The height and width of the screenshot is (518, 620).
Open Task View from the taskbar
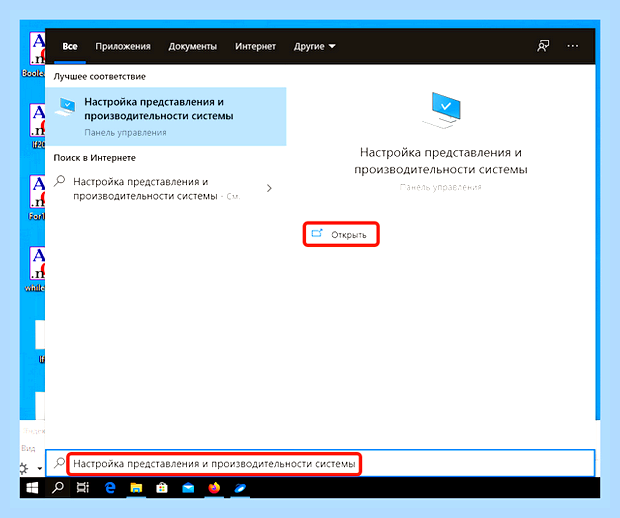coord(83,488)
